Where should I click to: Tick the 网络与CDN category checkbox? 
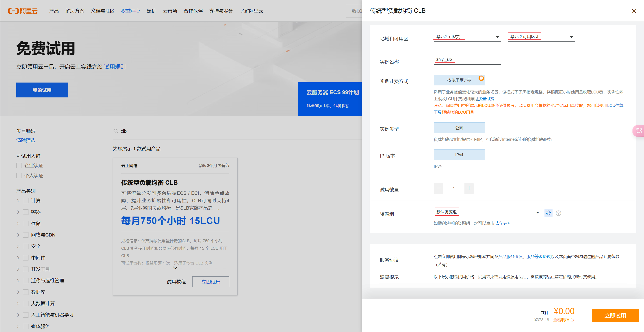coord(26,235)
